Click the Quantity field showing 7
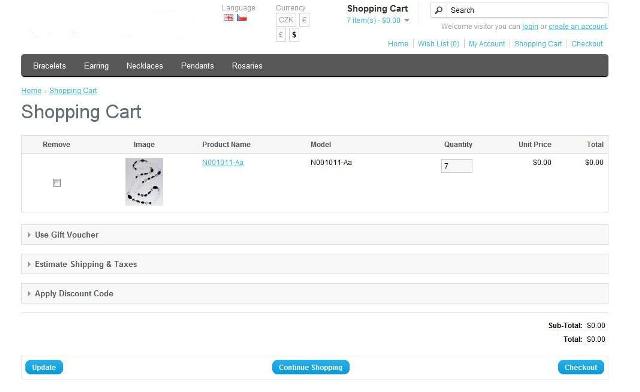This screenshot has width=640, height=392. tap(457, 166)
